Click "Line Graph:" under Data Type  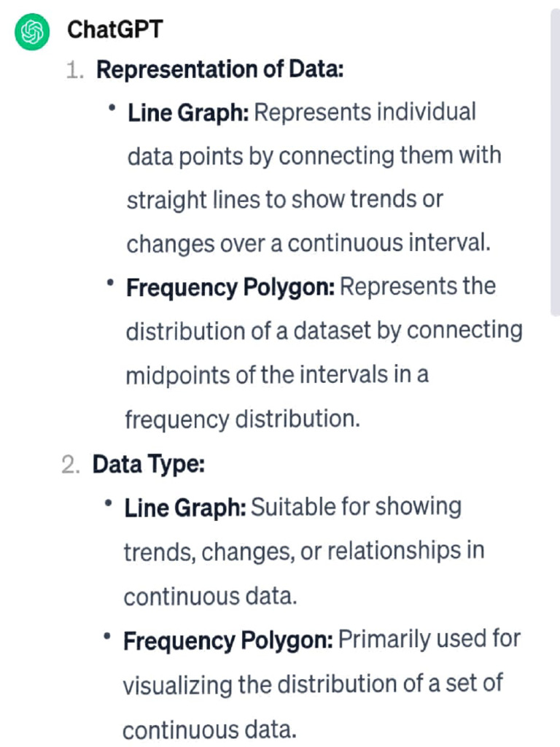(x=185, y=508)
